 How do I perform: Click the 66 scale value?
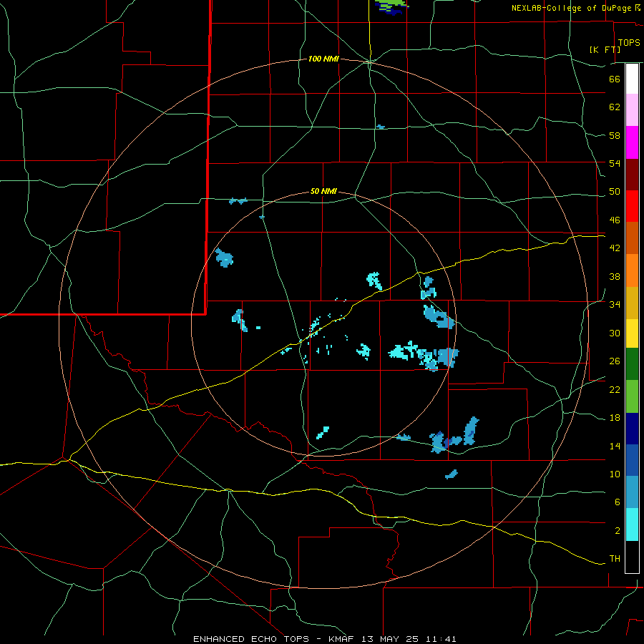click(x=615, y=79)
